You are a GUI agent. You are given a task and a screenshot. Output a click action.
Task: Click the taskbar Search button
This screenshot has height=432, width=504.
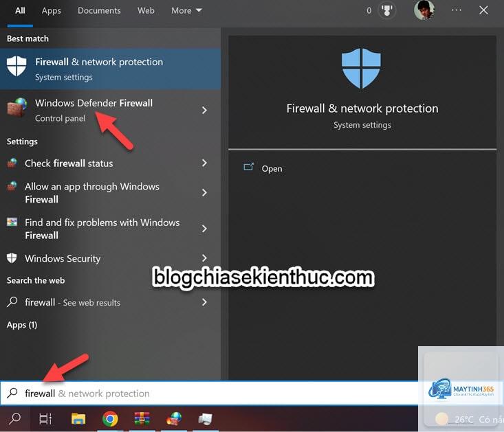15,419
